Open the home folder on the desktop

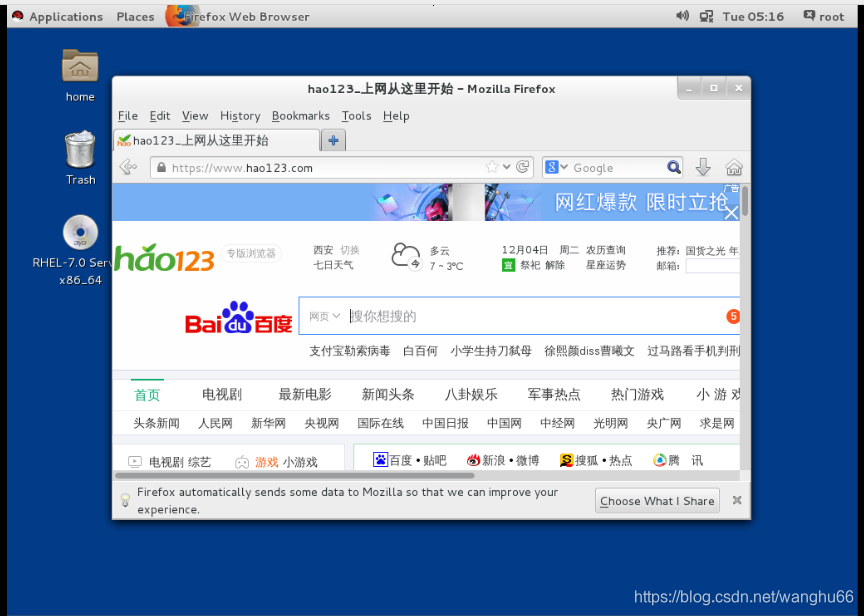pos(80,66)
